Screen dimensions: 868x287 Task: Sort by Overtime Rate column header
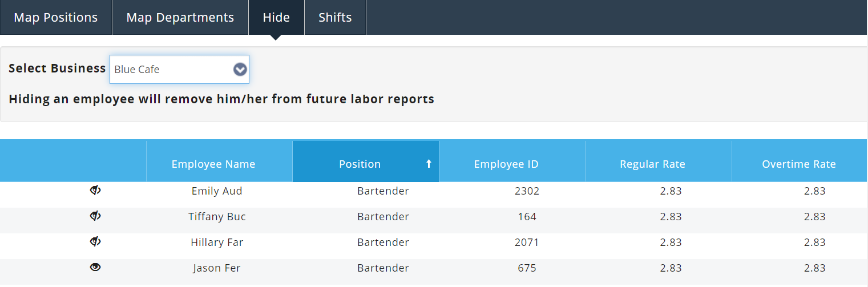click(798, 164)
